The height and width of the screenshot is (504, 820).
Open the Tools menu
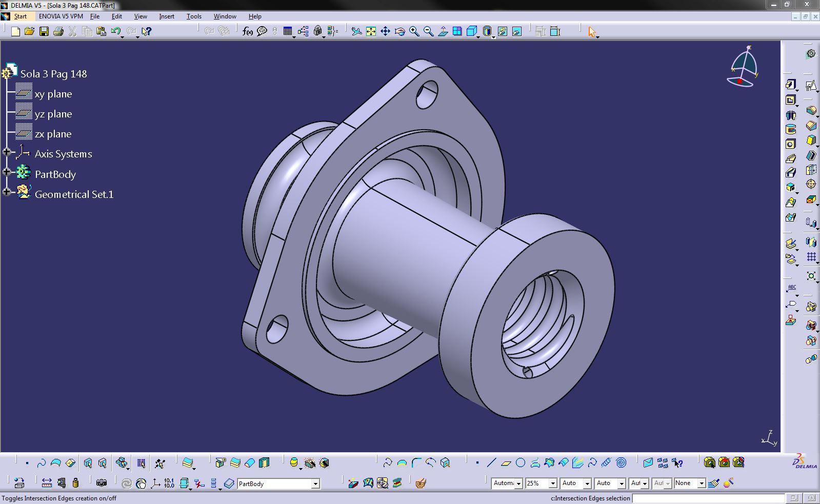pos(194,16)
